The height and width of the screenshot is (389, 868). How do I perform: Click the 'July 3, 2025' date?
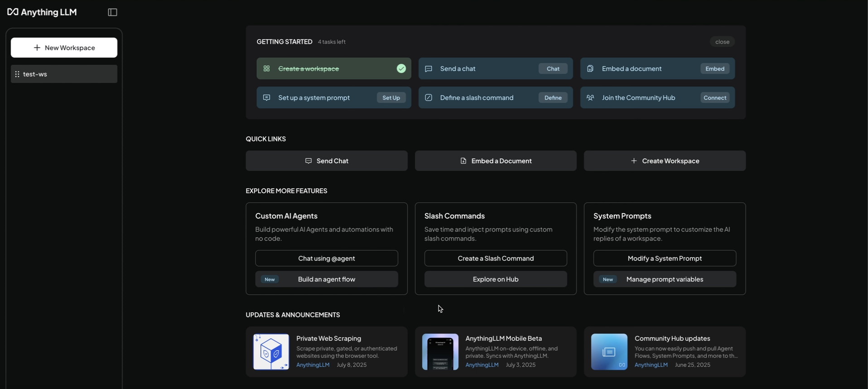point(521,365)
